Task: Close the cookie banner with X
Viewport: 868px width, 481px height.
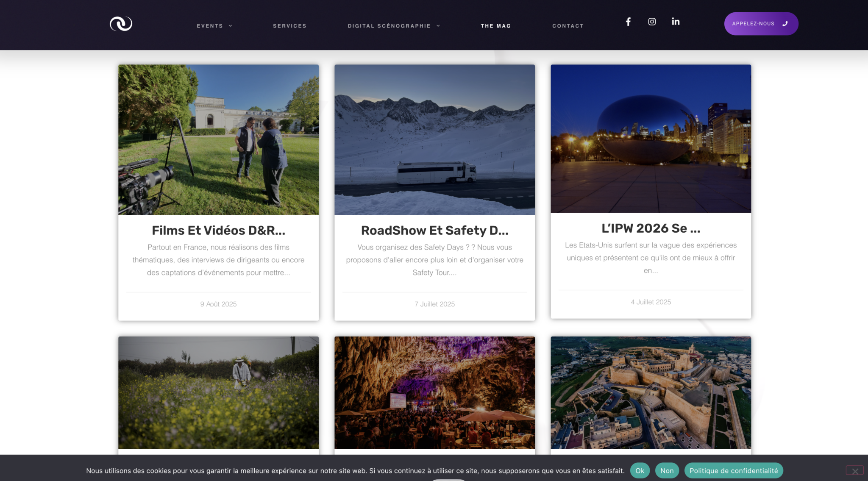Action: pos(855,471)
